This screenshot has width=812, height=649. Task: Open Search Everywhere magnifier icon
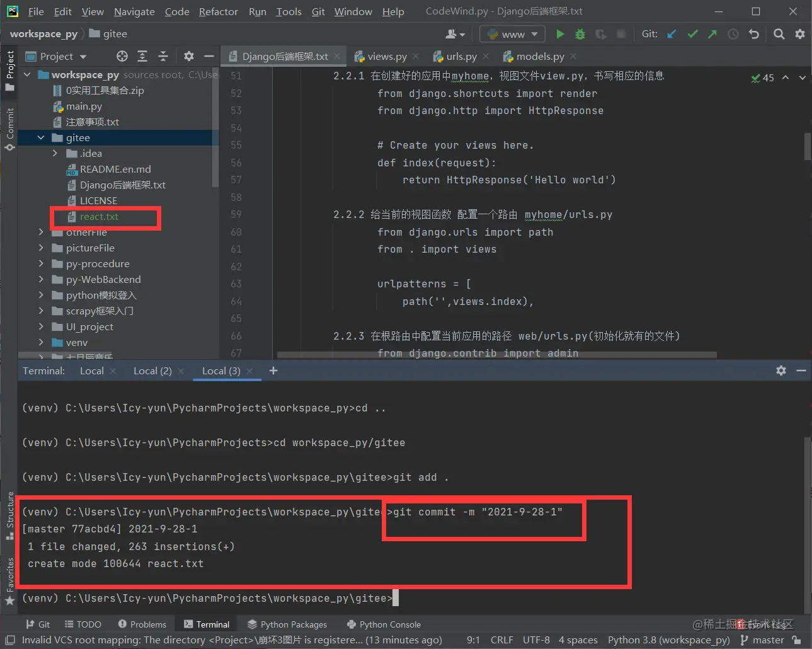[x=779, y=34]
